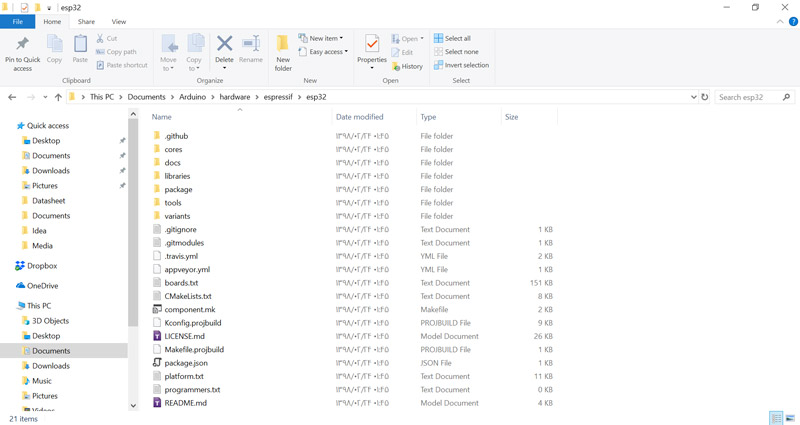Screen dimensions: 800x425
Task: Click navigation pane scrollbar down arrow
Action: point(133,406)
